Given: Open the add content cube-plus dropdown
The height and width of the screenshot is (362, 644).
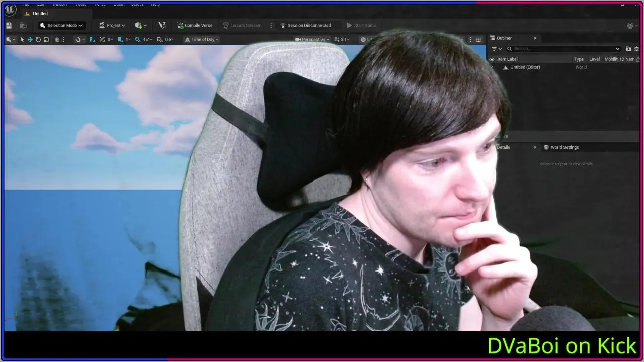Looking at the screenshot, I should pos(141,25).
